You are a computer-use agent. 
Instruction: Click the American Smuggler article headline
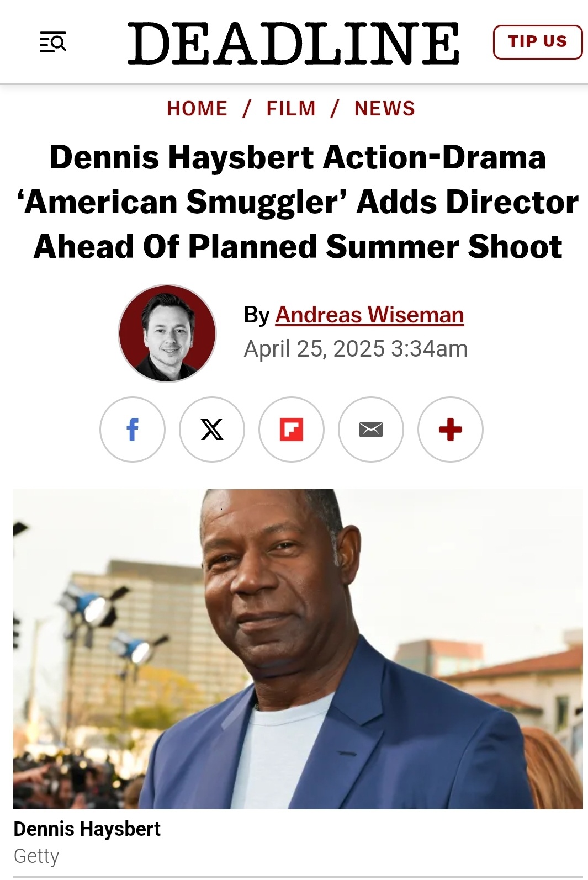[x=298, y=202]
